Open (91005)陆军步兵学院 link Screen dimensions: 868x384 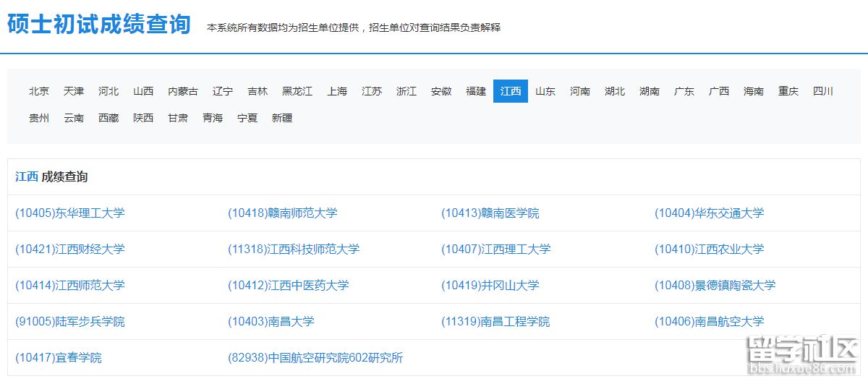[x=70, y=321]
